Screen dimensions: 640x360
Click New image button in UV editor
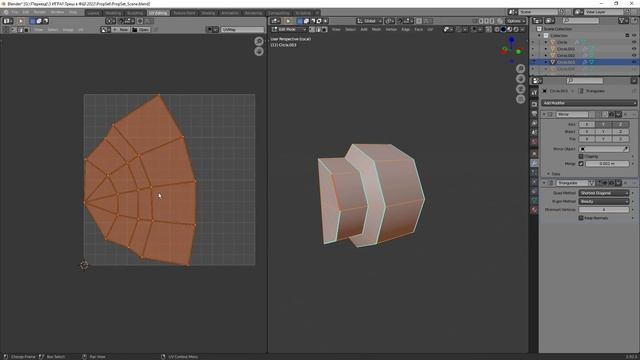click(x=121, y=30)
